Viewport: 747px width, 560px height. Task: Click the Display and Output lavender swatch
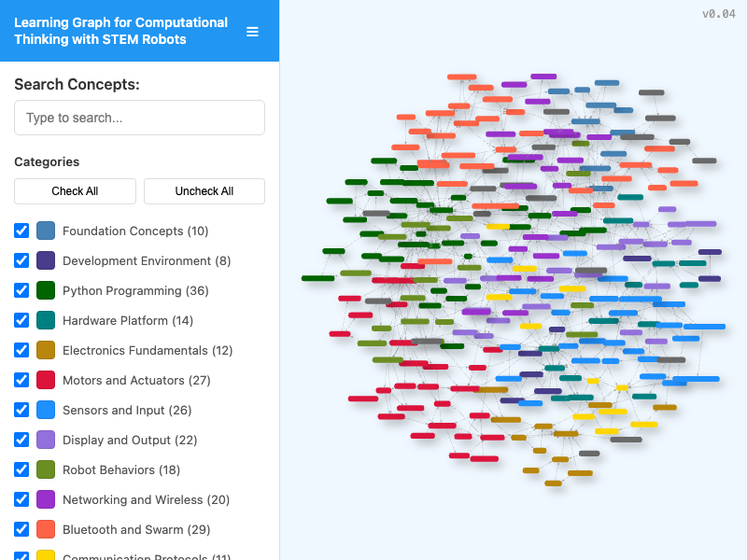coord(46,440)
